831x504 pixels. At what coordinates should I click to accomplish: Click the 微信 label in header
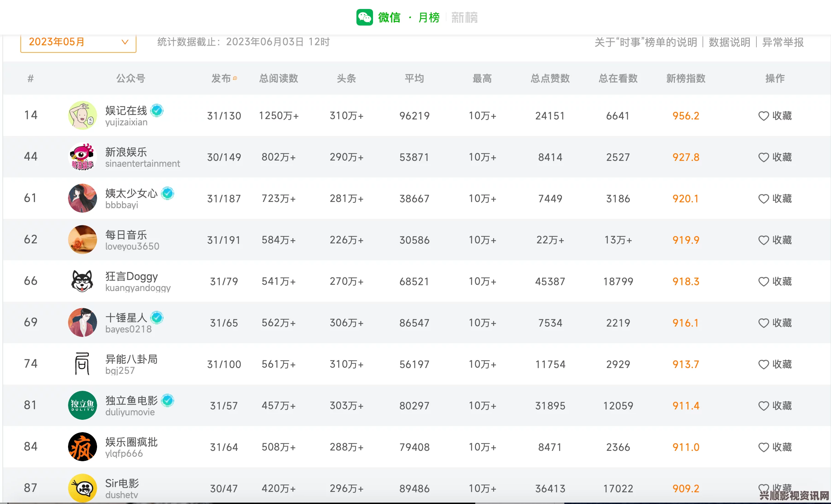click(x=389, y=17)
